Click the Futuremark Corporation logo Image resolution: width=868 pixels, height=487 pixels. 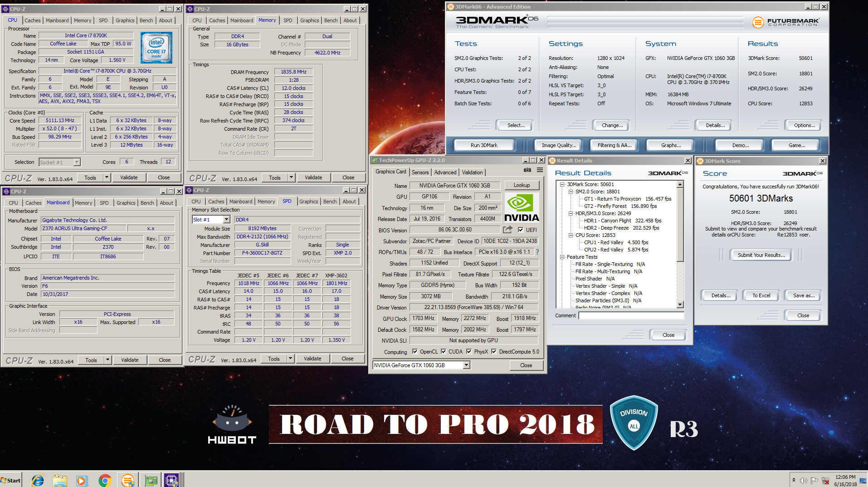point(786,22)
